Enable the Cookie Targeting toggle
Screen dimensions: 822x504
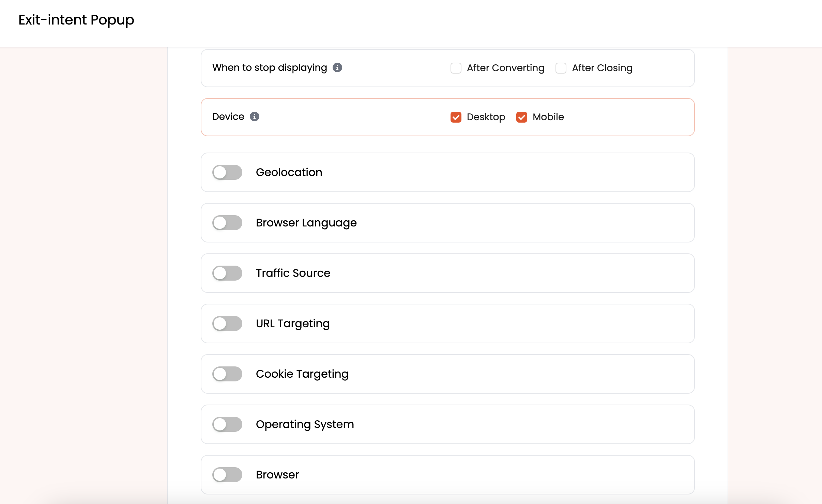228,374
